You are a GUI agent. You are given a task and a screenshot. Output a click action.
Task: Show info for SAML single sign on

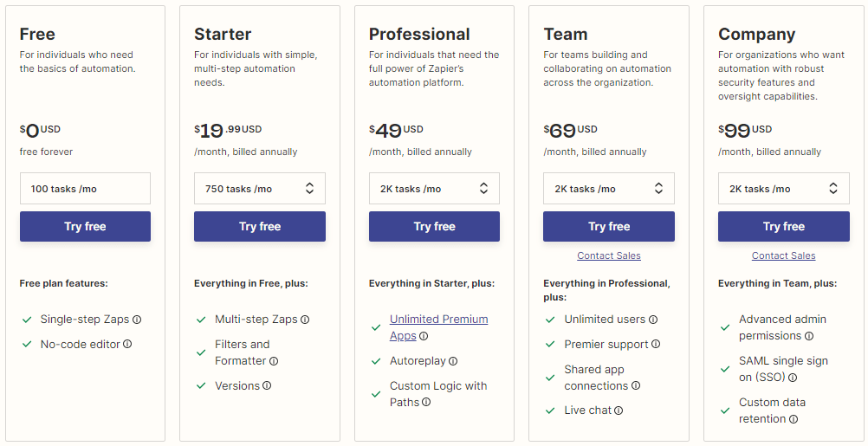click(x=792, y=378)
